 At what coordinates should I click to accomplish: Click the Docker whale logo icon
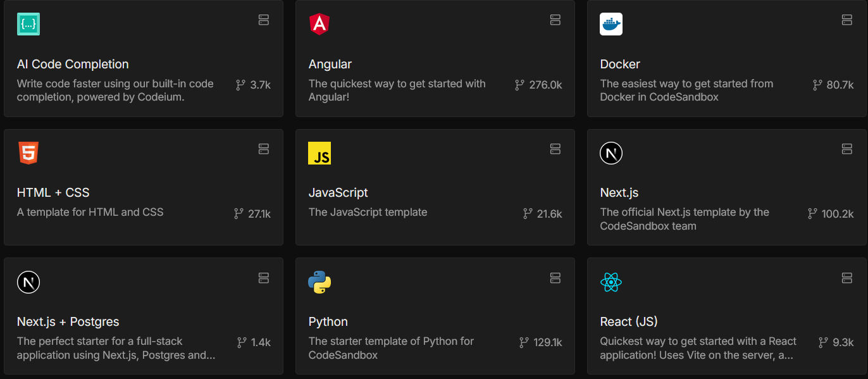coord(611,24)
